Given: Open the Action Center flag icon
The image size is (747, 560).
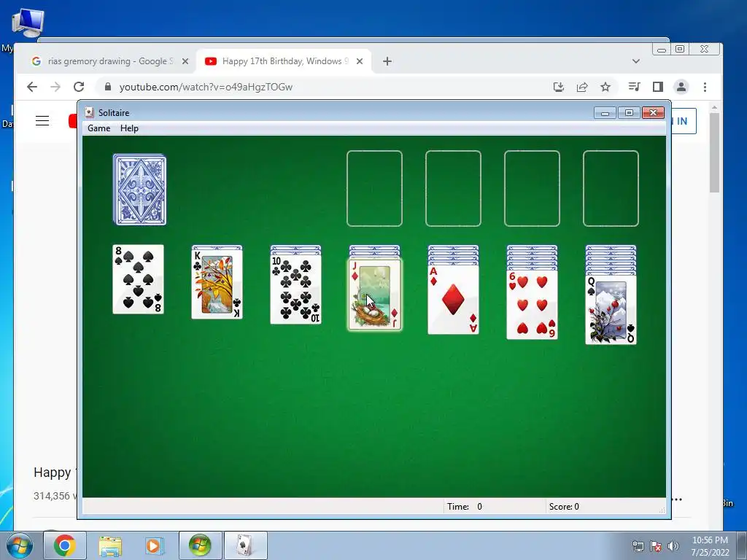Looking at the screenshot, I should click(x=656, y=546).
